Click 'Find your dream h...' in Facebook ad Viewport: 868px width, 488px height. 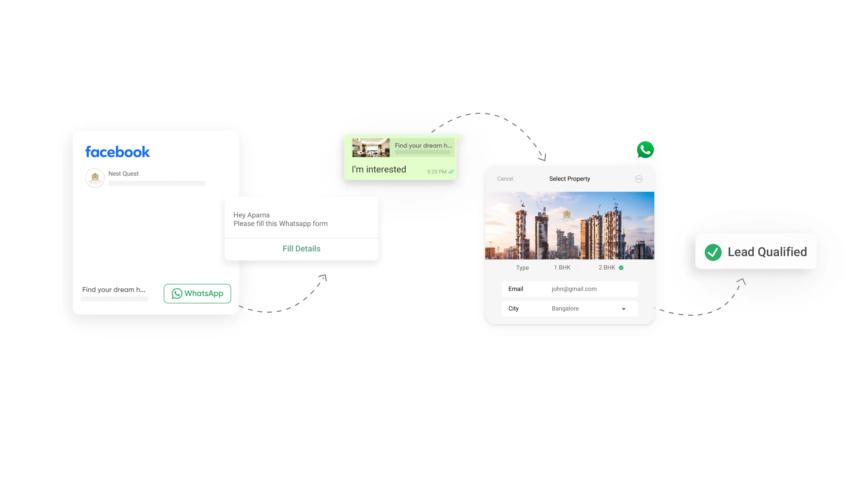113,290
